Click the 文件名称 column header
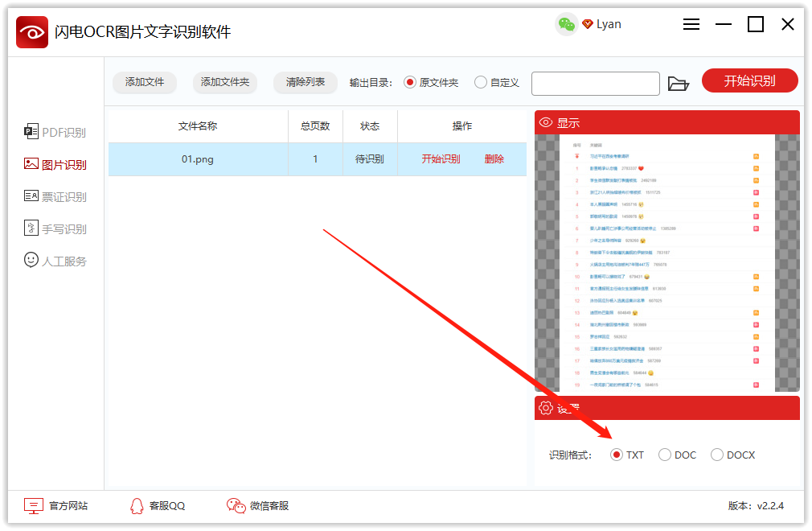The image size is (812, 531). click(x=198, y=126)
